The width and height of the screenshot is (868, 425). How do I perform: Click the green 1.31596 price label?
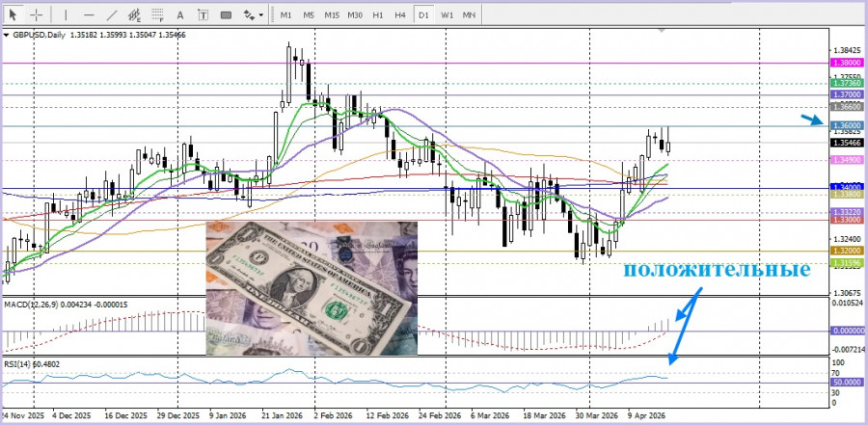click(x=848, y=263)
